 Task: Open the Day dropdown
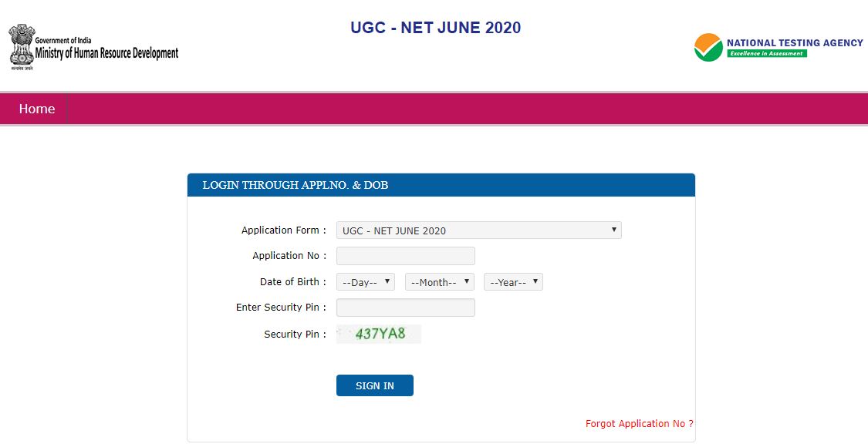[364, 281]
